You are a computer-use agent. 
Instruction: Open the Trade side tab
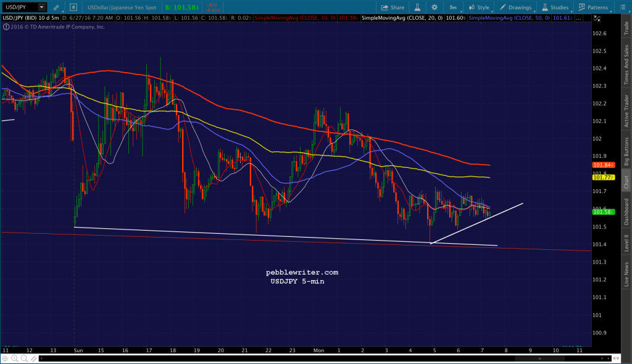(626, 28)
